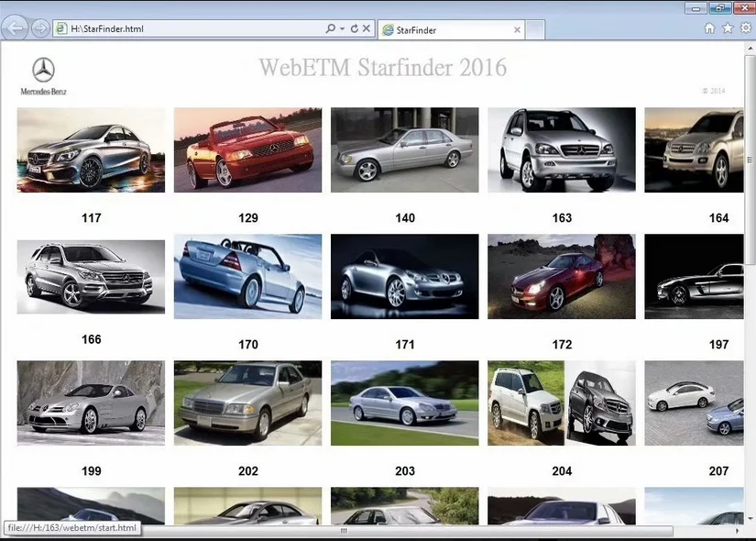Close the StarFinder tab
The height and width of the screenshot is (541, 756).
tap(517, 30)
